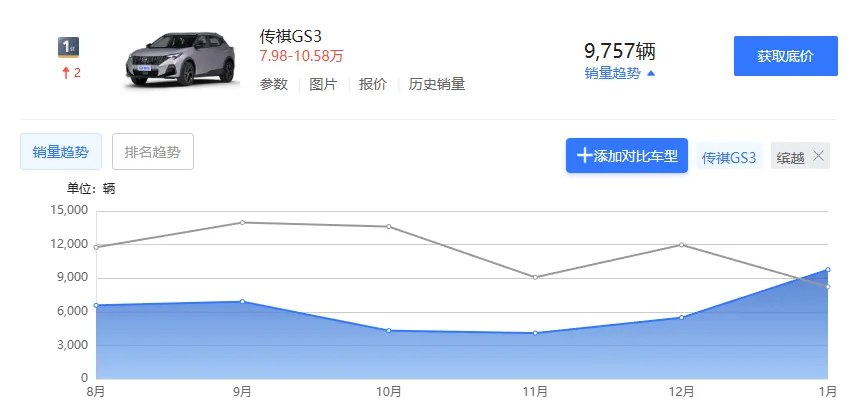Click the blue line data point at 12月
Viewport: 855px width, 416px height.
point(682,317)
